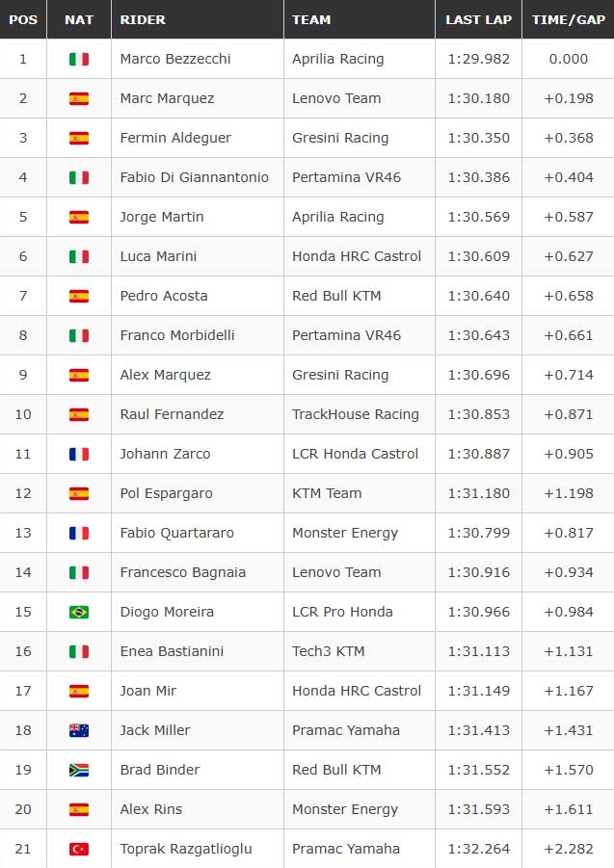614x868 pixels.
Task: Click the TrackHouse Racing team name
Action: [x=356, y=414]
